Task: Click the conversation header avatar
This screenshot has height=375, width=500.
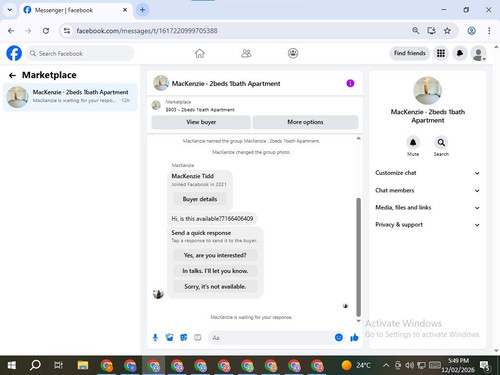Action: pos(161,83)
